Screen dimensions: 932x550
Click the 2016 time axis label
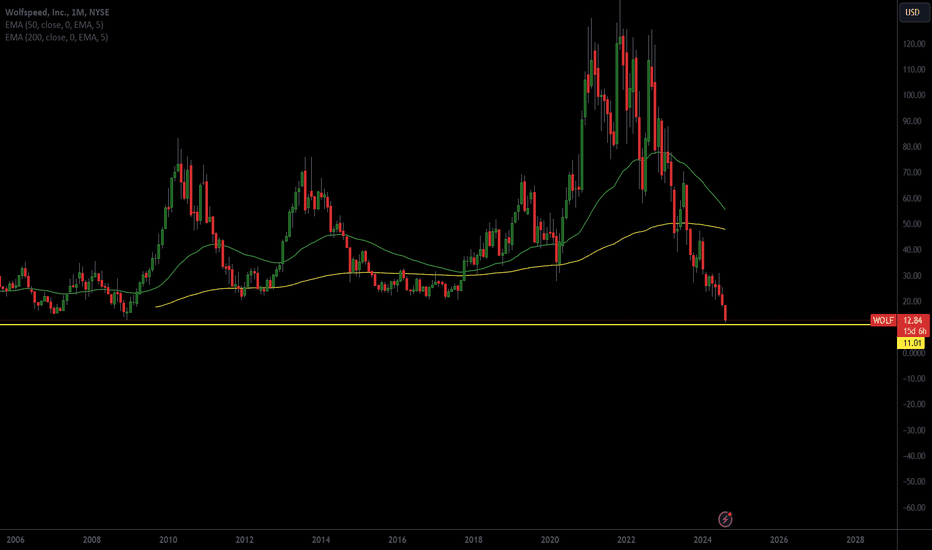click(x=397, y=540)
